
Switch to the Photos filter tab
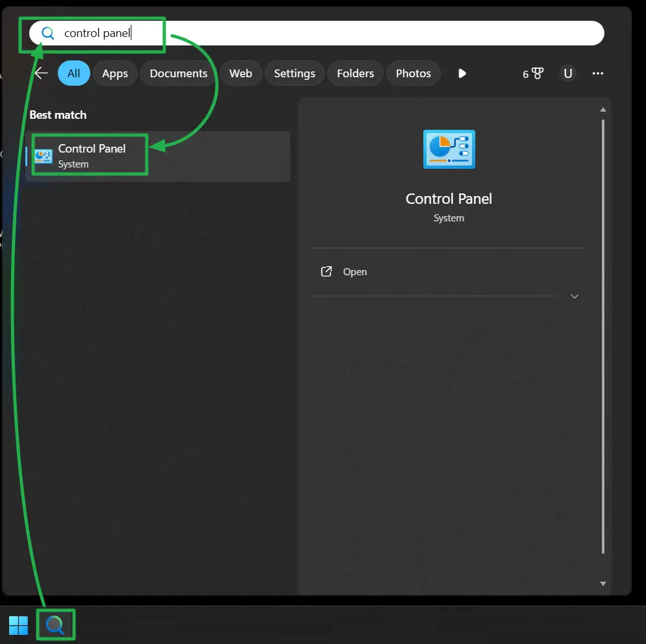(413, 73)
